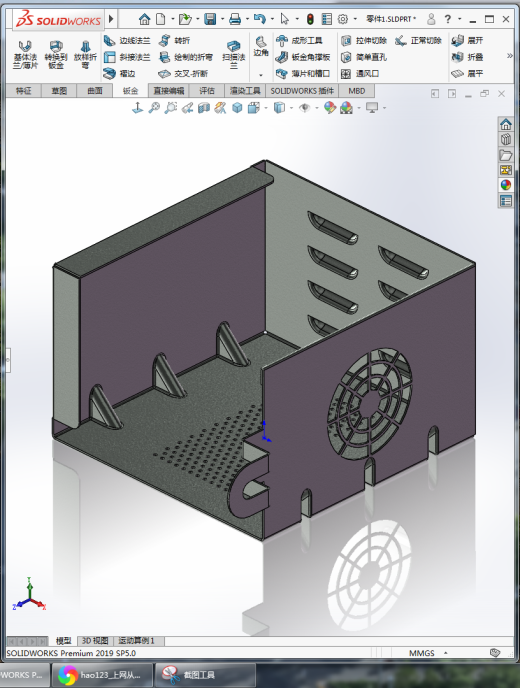
Task: Switch to the 特征 features tab
Action: 24,91
